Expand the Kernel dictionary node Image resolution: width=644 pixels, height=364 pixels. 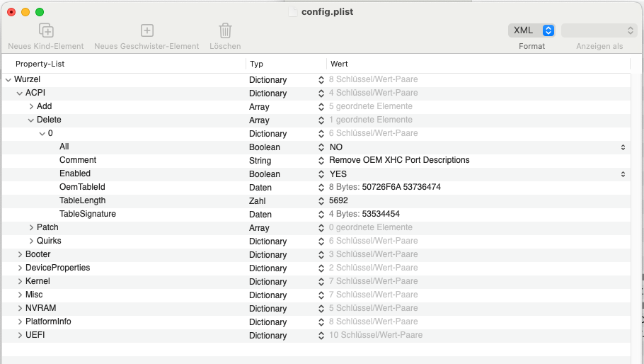pos(20,282)
